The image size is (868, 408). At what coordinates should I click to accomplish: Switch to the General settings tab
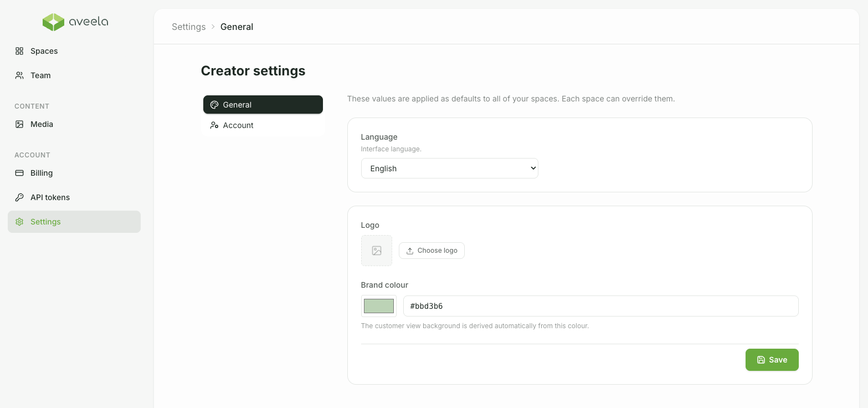click(x=263, y=105)
